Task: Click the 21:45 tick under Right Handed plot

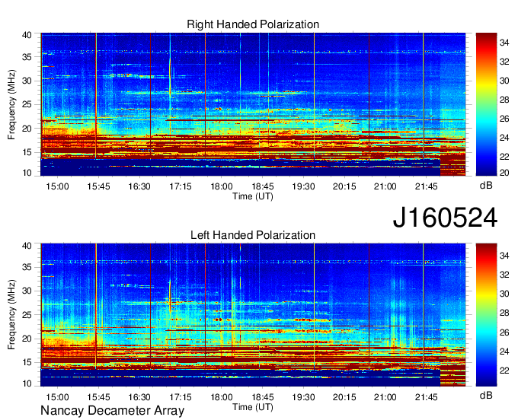Action: coord(427,186)
